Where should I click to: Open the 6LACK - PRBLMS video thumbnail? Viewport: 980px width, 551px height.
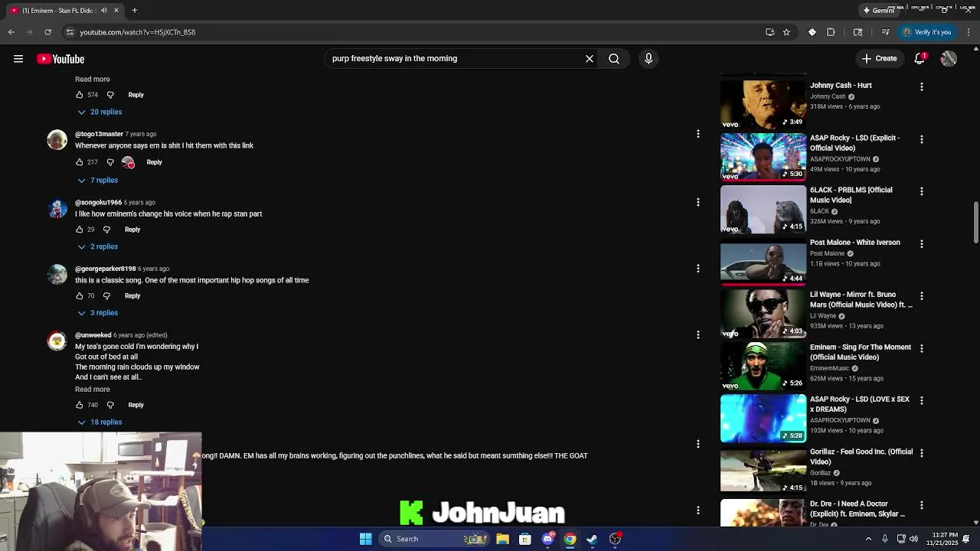click(x=763, y=209)
